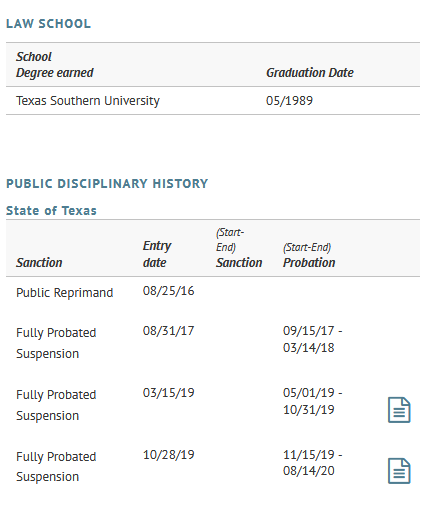Viewport: 428px width, 517px height.
Task: Click the Graduation Date column header
Action: pyautogui.click(x=310, y=73)
